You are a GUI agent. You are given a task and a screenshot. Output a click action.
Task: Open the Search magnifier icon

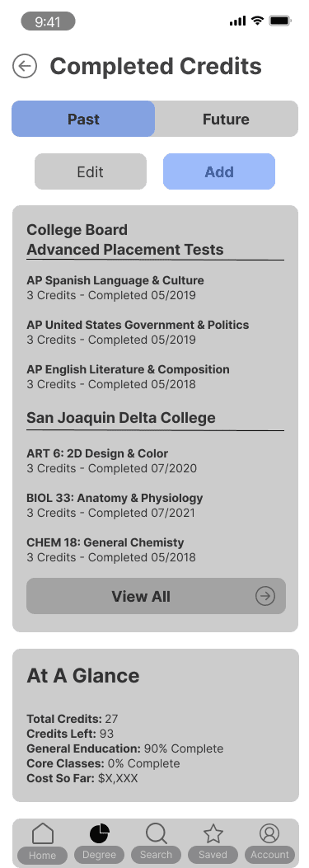[x=157, y=833]
